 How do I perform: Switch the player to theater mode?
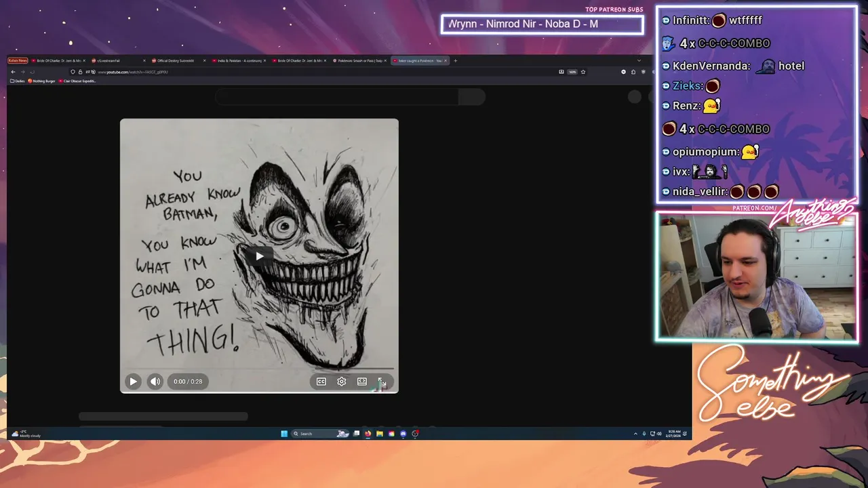362,382
